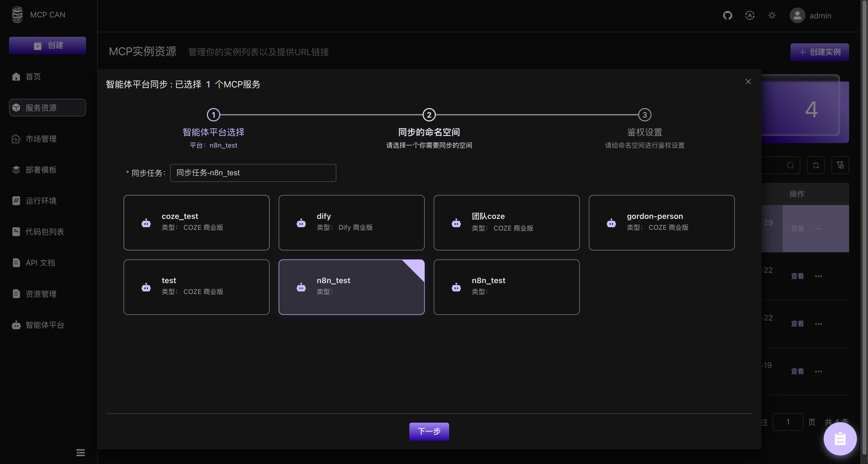Choose the gordon-person namespace card
The width and height of the screenshot is (868, 464).
(x=661, y=223)
